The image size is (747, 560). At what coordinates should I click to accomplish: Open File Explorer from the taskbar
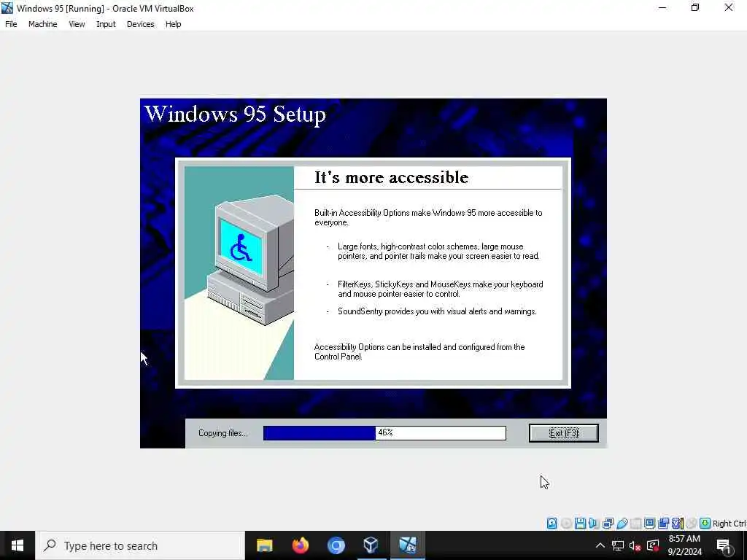[x=264, y=545]
